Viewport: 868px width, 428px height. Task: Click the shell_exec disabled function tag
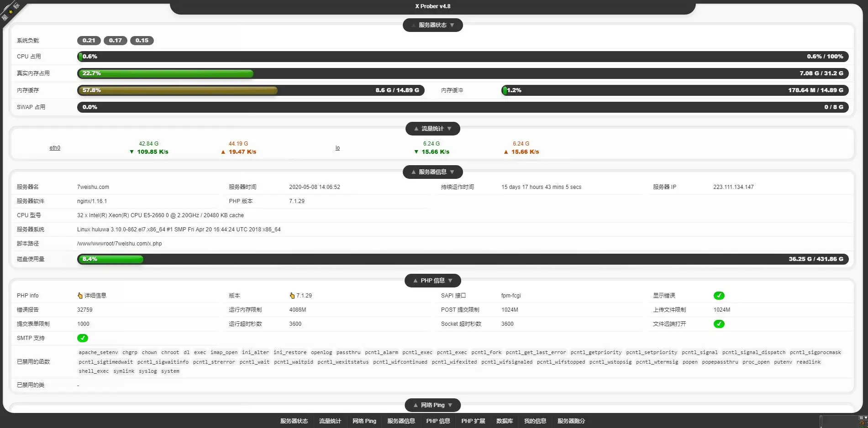point(94,371)
